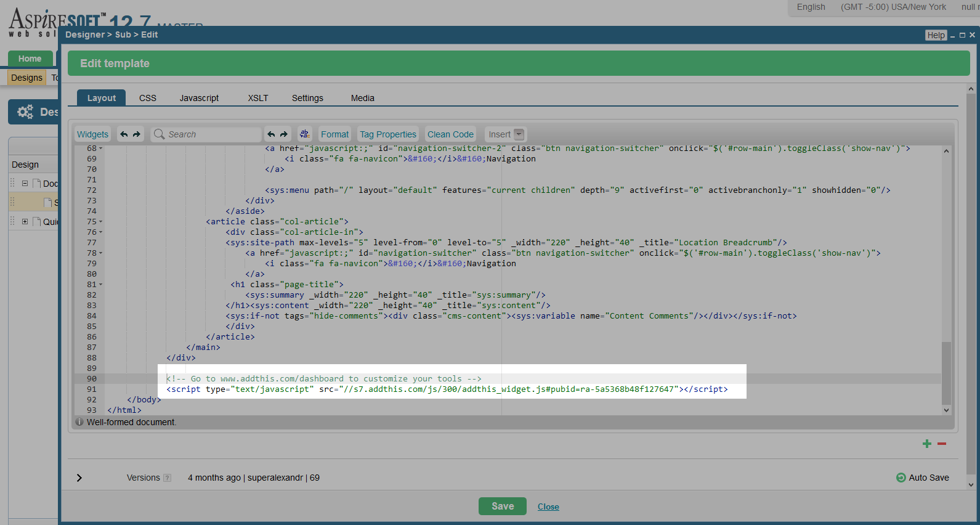Switch to the Layout tab
Screen dimensions: 980x525
pos(101,98)
